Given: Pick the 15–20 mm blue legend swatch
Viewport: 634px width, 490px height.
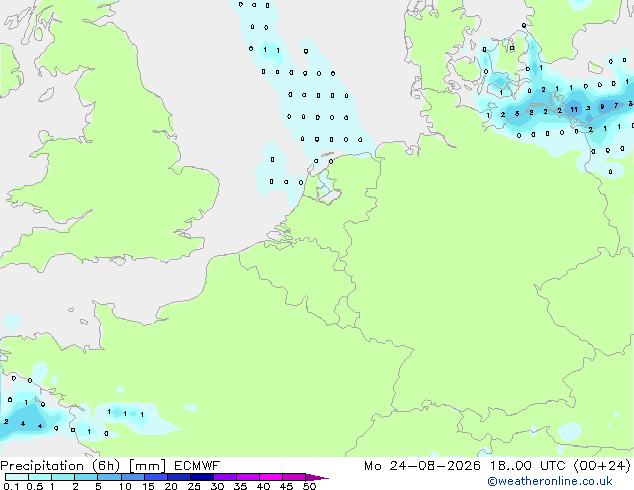Looking at the screenshot, I should 155,477.
